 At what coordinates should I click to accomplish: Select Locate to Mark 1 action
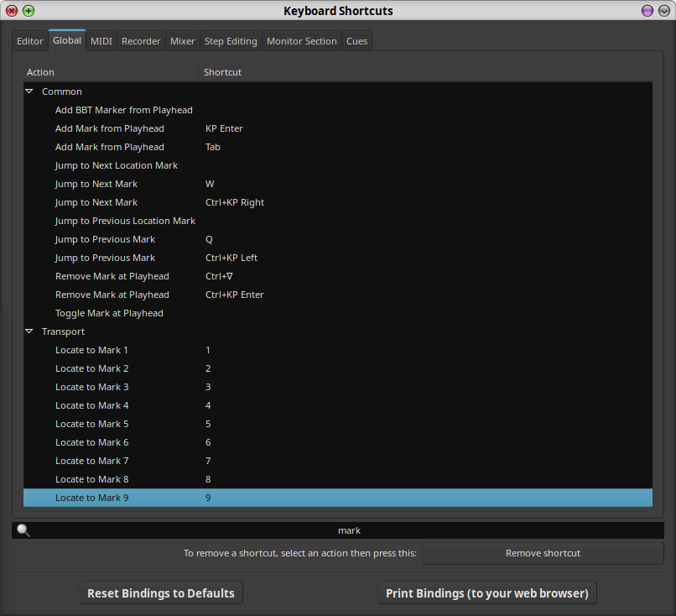pos(92,350)
